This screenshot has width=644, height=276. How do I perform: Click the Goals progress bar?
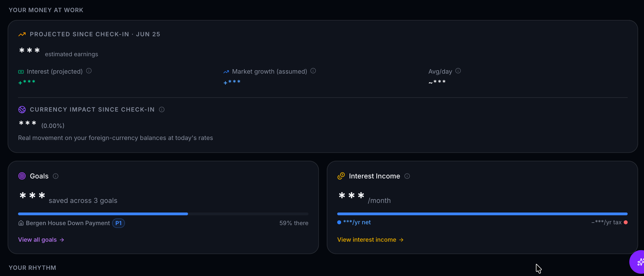163,214
